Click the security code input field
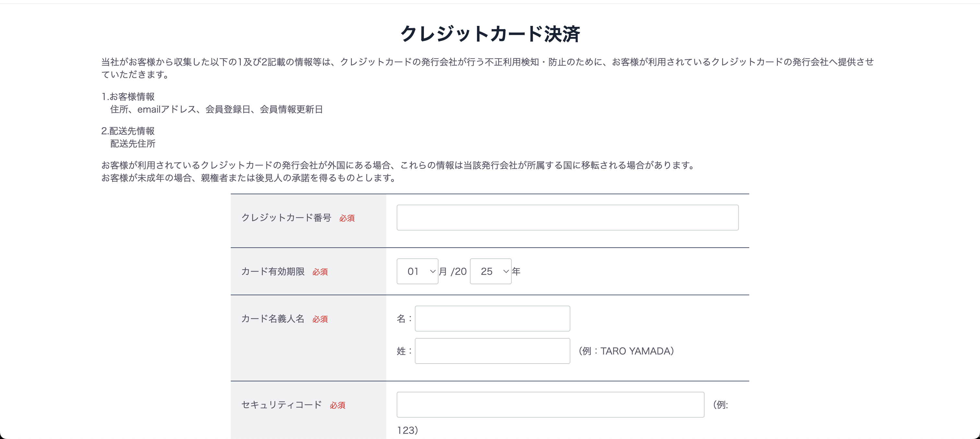The height and width of the screenshot is (439, 980). pyautogui.click(x=550, y=405)
